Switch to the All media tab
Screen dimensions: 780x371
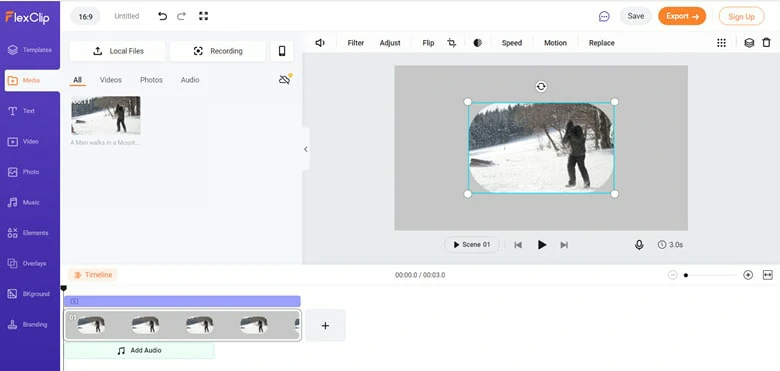[77, 80]
